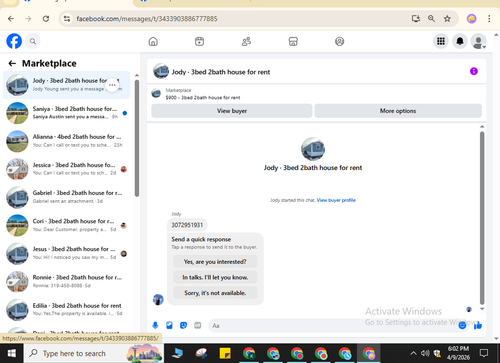The image size is (500, 363).
Task: Click the large Jody listing thumbnail in chat
Action: 313,149
